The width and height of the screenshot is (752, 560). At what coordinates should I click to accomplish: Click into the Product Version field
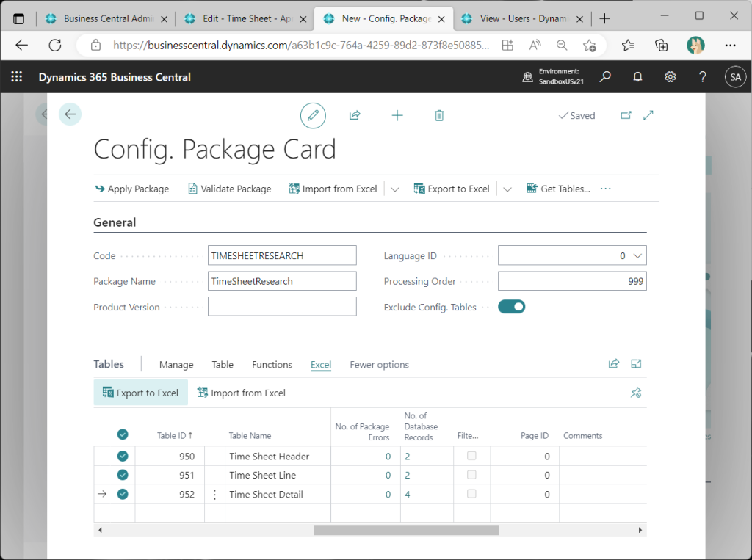coord(282,306)
